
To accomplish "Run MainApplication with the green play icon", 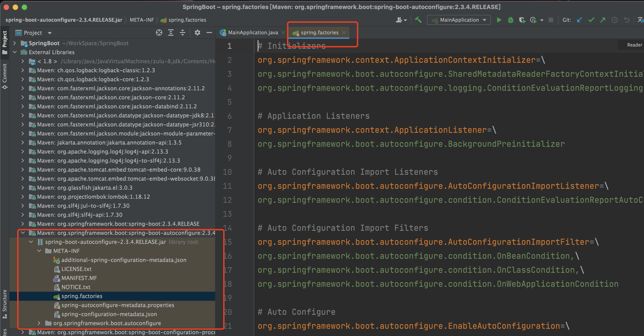I will pos(499,20).
